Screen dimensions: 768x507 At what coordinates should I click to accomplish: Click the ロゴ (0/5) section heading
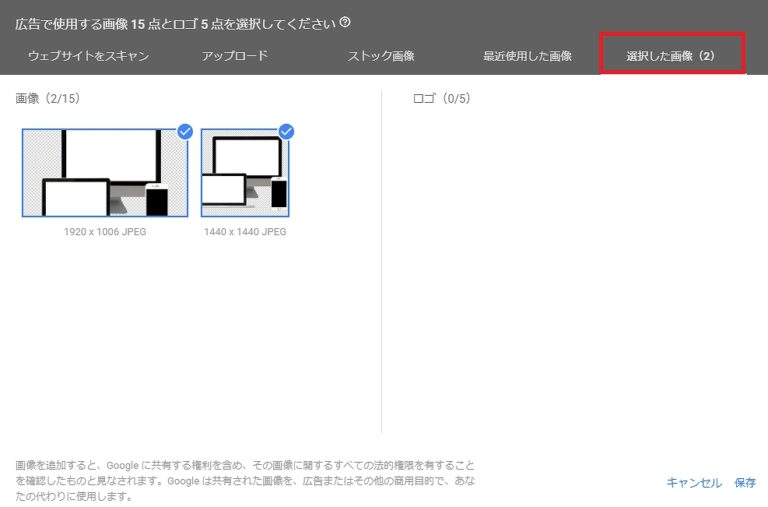[441, 99]
